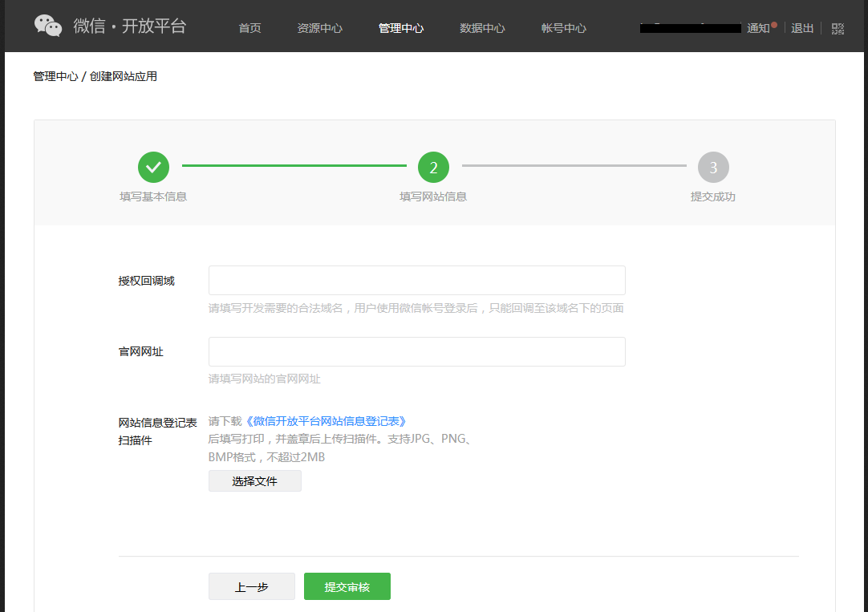868x612 pixels.
Task: Click the 提交成功 step label
Action: (713, 197)
